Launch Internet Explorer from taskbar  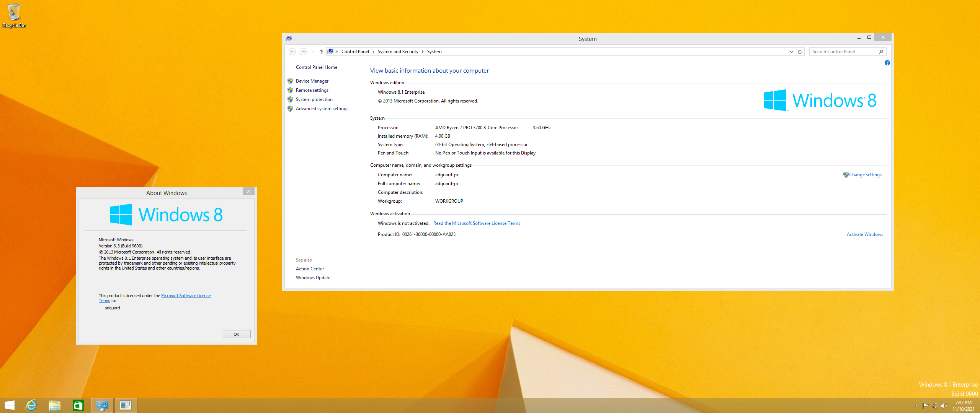pos(31,405)
